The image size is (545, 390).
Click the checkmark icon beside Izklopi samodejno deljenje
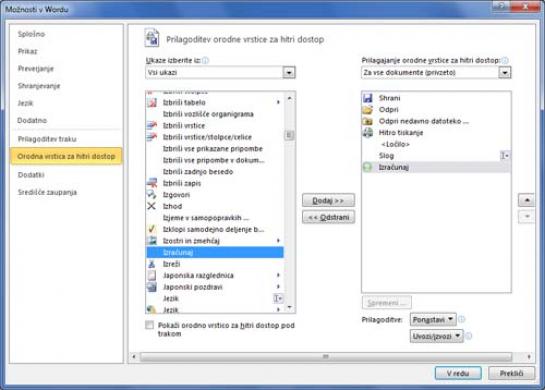[x=152, y=229]
